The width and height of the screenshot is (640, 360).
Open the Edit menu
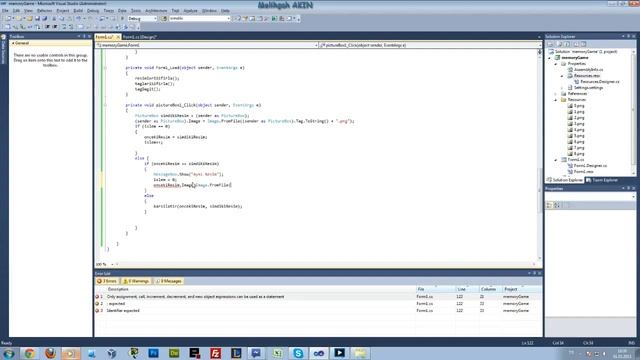[16, 11]
